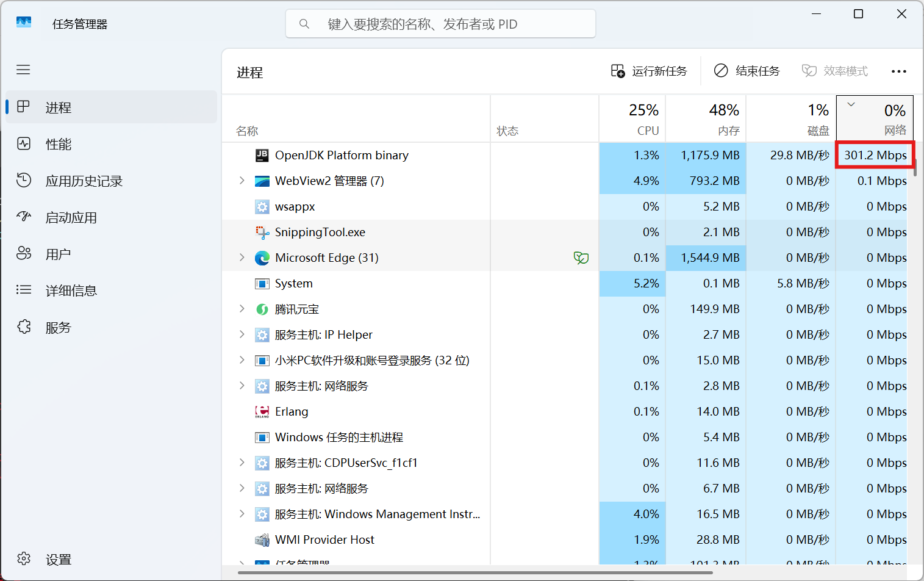Click the OpenJDK Platform binary JB icon
The image size is (924, 581).
(x=262, y=155)
